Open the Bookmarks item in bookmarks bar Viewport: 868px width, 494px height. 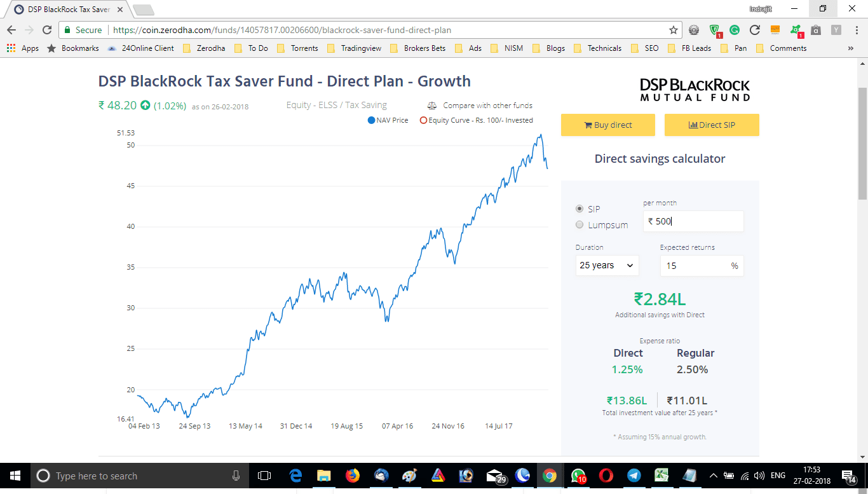pyautogui.click(x=73, y=48)
